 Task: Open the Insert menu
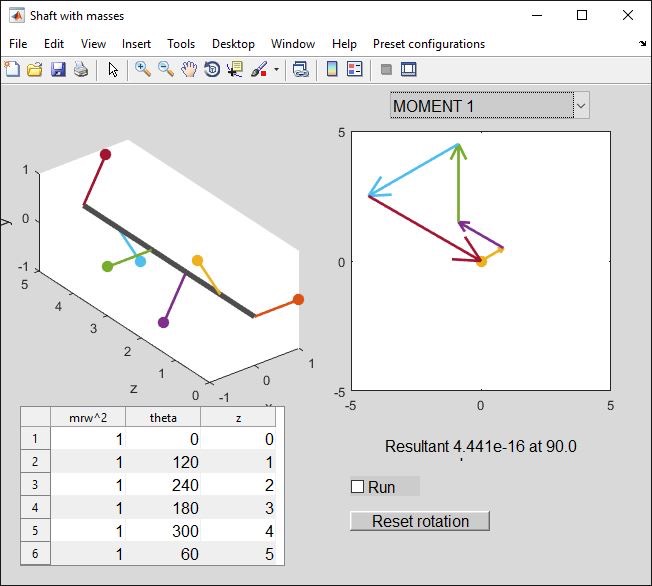click(136, 44)
